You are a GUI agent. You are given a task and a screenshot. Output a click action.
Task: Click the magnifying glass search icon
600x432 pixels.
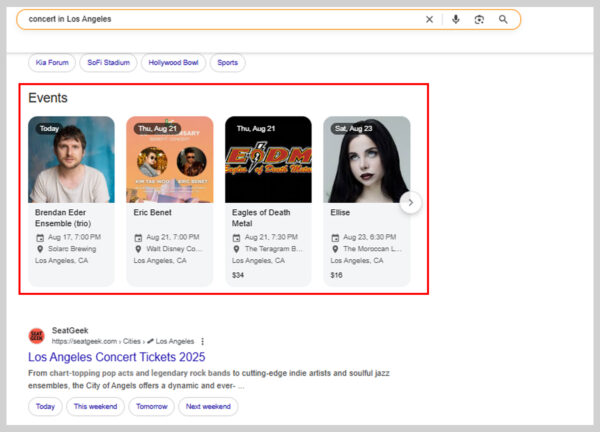tap(503, 19)
